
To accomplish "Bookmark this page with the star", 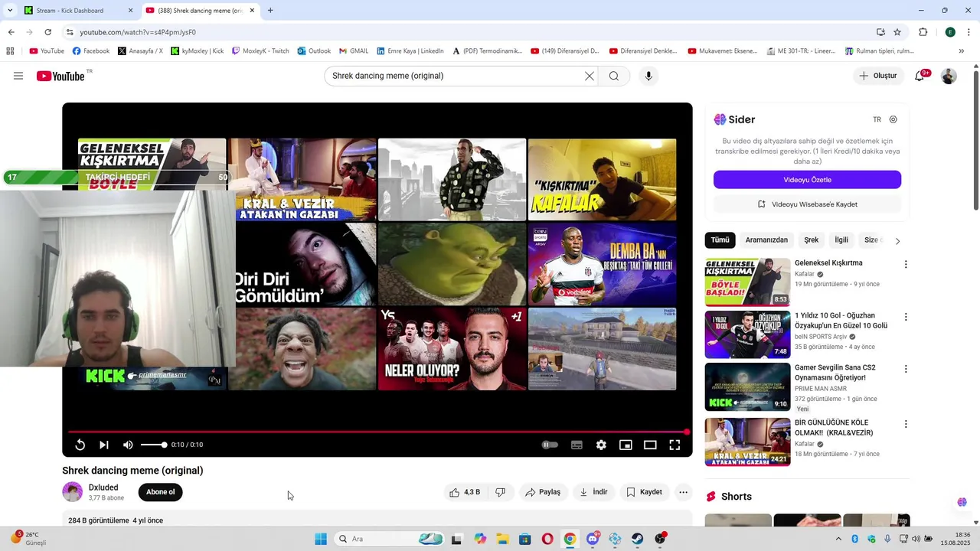I will (897, 32).
